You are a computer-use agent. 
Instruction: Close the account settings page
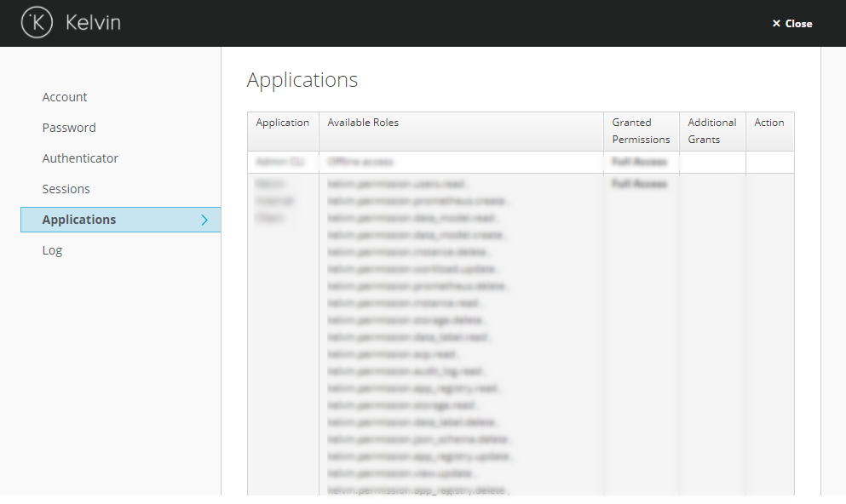tap(792, 24)
